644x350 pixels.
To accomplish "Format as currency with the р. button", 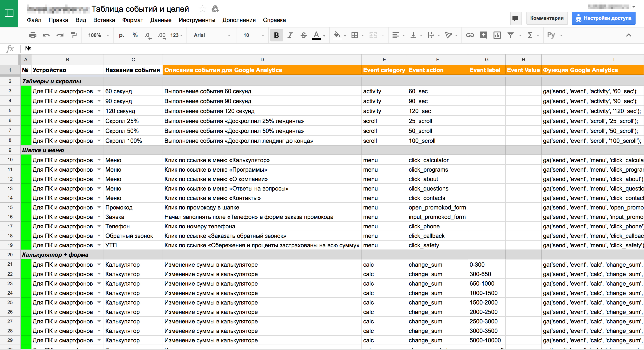I will point(122,35).
